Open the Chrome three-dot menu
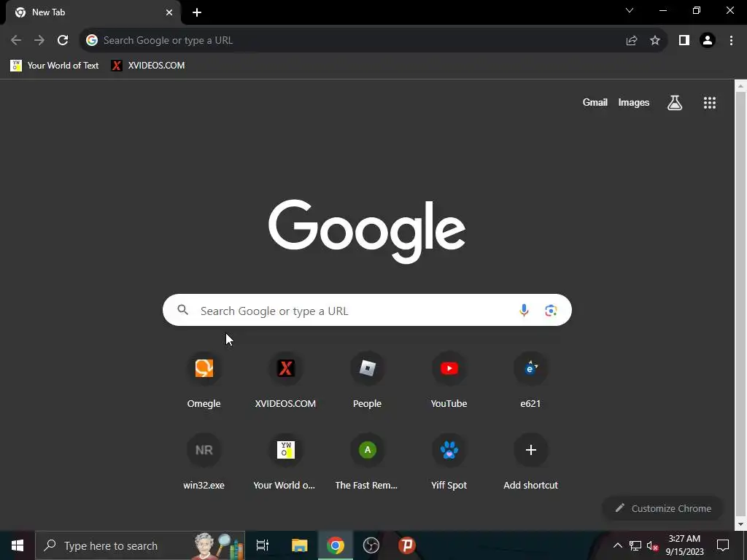747x560 pixels. click(731, 41)
